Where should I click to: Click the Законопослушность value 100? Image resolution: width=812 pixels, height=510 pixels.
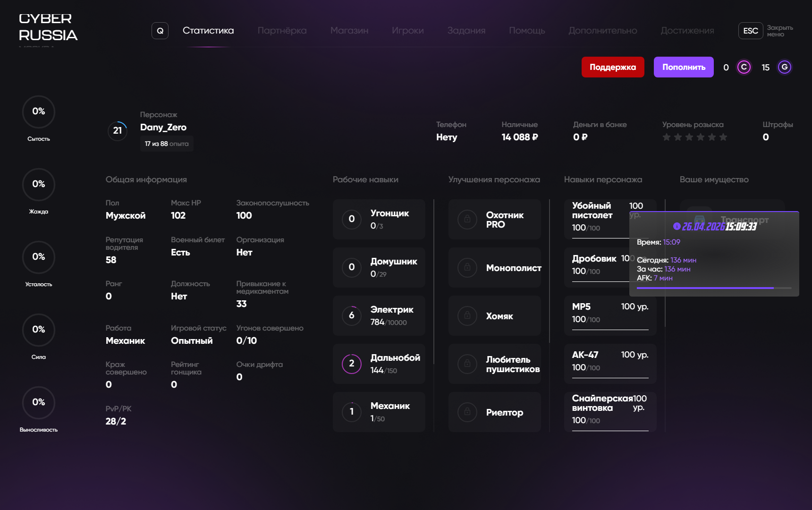pyautogui.click(x=244, y=216)
